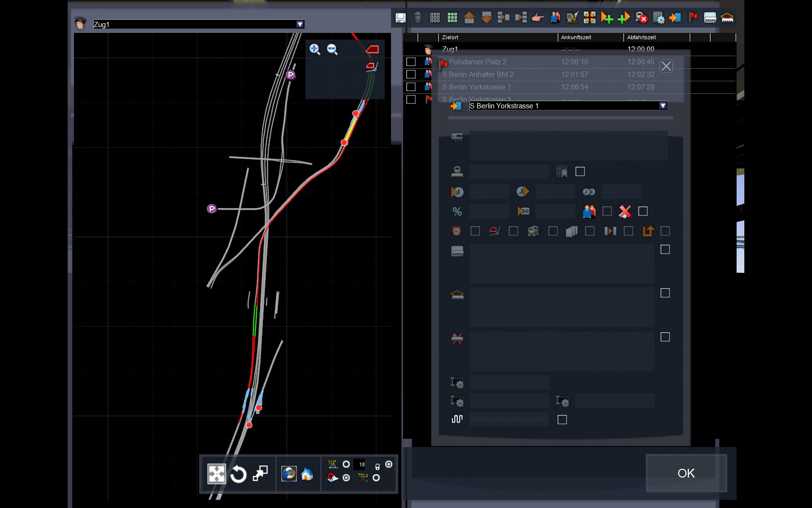Image resolution: width=812 pixels, height=508 pixels.
Task: Tick the S Berlin Anhalter Bhf 2 checkbox
Action: [x=411, y=75]
